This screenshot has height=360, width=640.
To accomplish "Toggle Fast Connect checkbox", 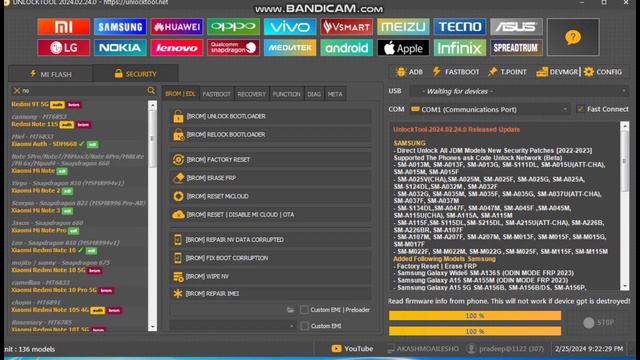I will click(580, 109).
